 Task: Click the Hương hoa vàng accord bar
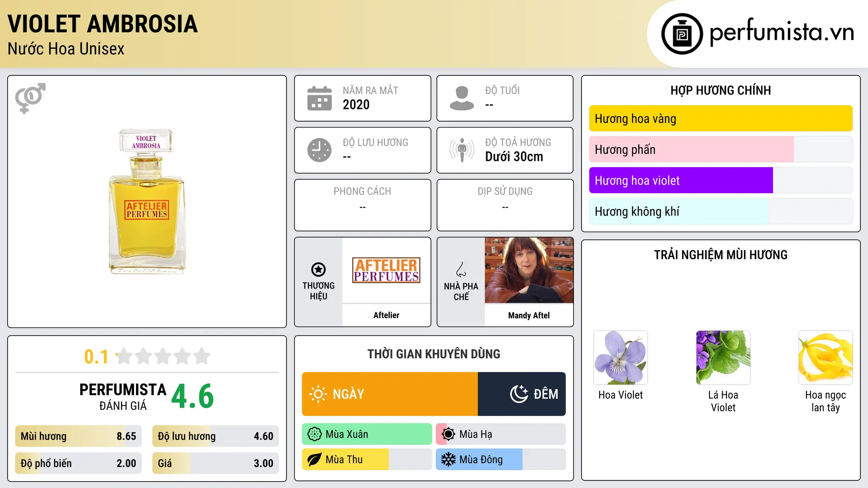(721, 119)
